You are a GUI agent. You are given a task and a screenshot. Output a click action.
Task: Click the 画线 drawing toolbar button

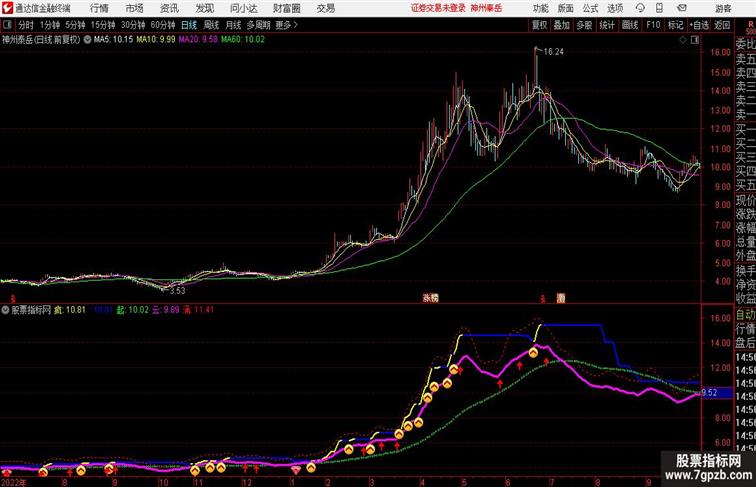(630, 25)
